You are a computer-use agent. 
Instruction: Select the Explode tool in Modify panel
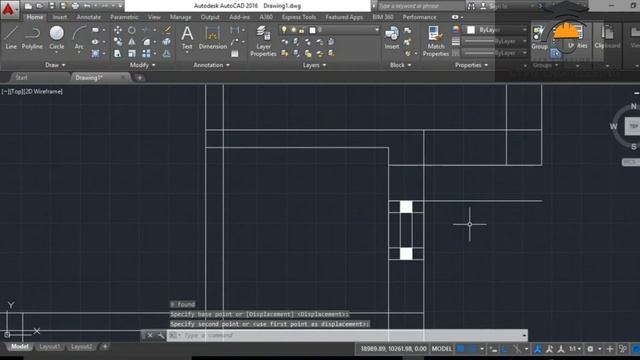(x=167, y=42)
